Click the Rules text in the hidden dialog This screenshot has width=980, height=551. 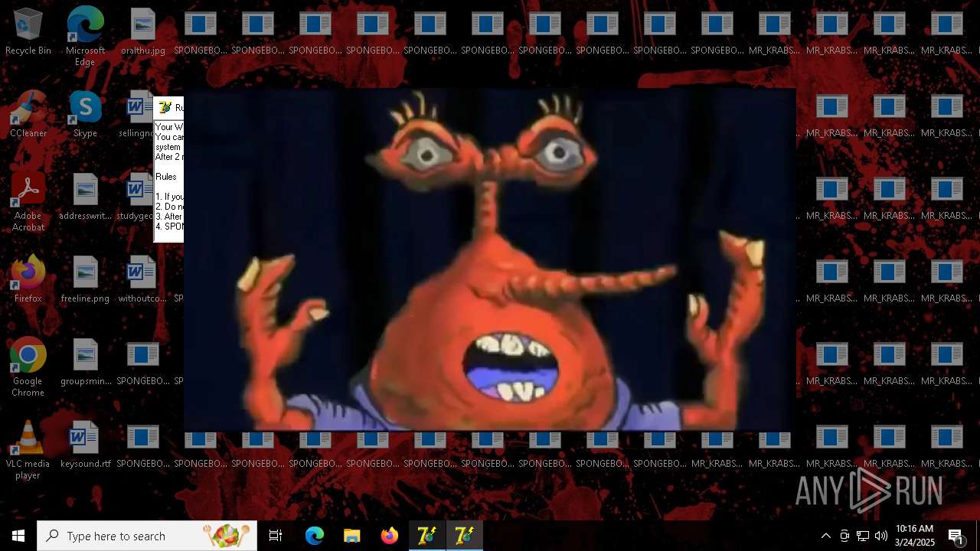[166, 177]
